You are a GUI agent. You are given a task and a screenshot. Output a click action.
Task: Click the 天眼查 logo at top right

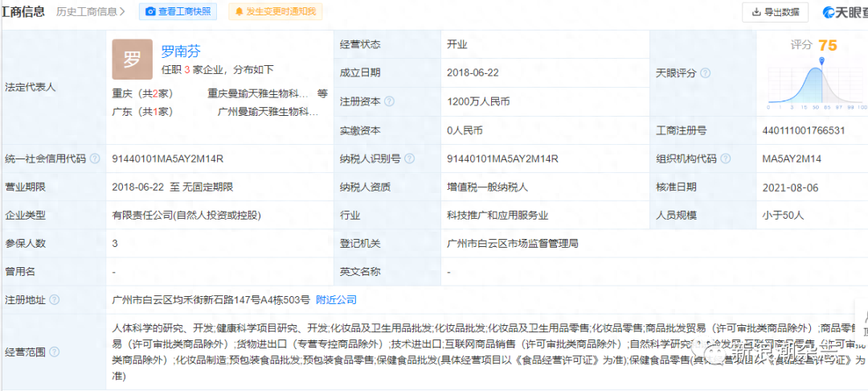click(x=844, y=11)
